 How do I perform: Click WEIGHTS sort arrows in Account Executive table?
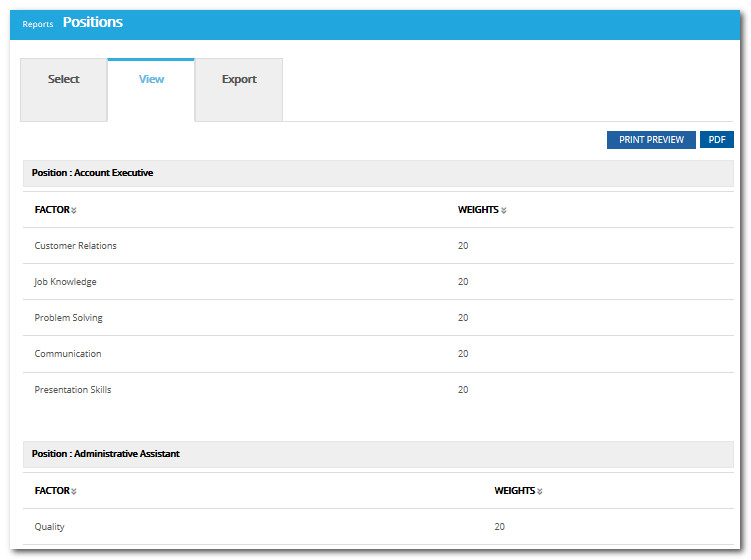504,211
